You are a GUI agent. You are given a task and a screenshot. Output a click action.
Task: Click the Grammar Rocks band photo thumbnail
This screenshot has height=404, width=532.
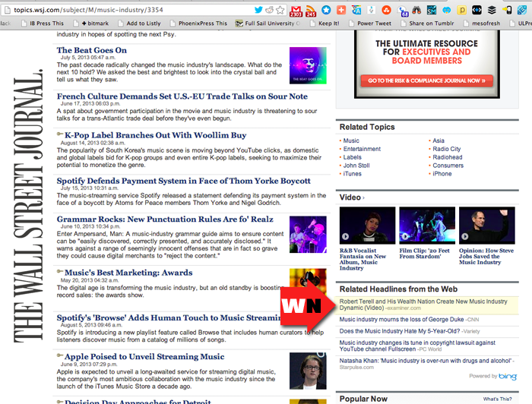(308, 235)
